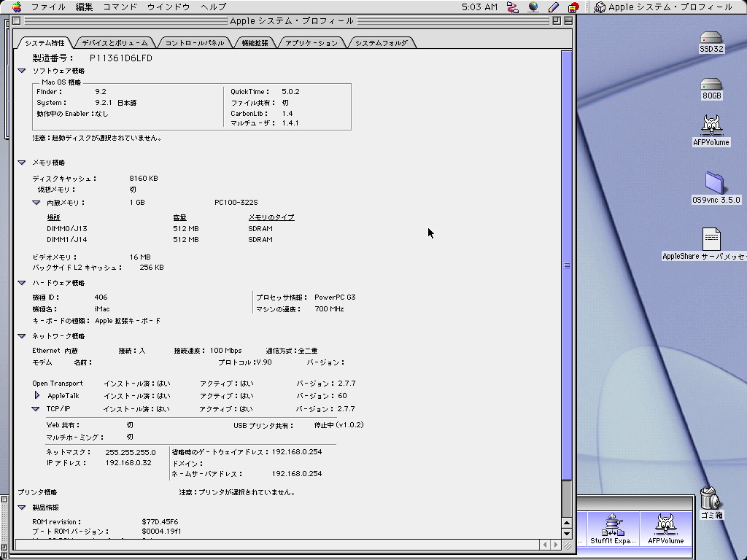Click the QuickTime version 5.0.2
747x560 pixels.
(x=290, y=91)
